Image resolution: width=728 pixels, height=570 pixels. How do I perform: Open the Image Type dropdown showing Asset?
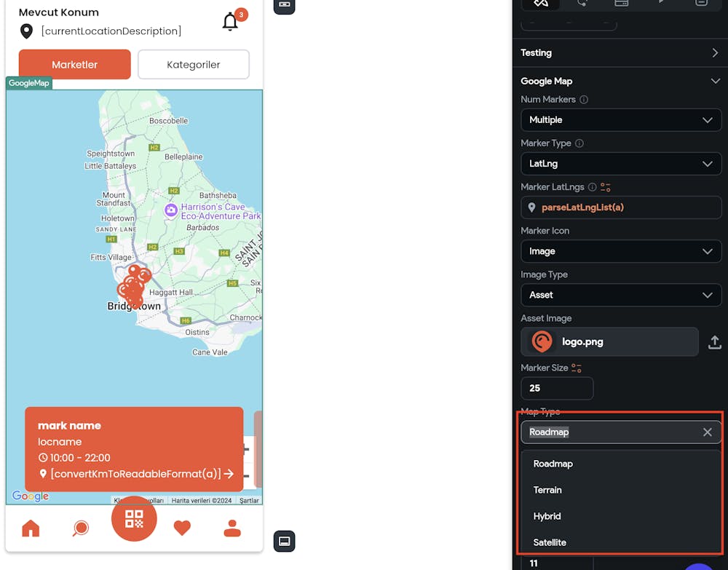point(621,296)
